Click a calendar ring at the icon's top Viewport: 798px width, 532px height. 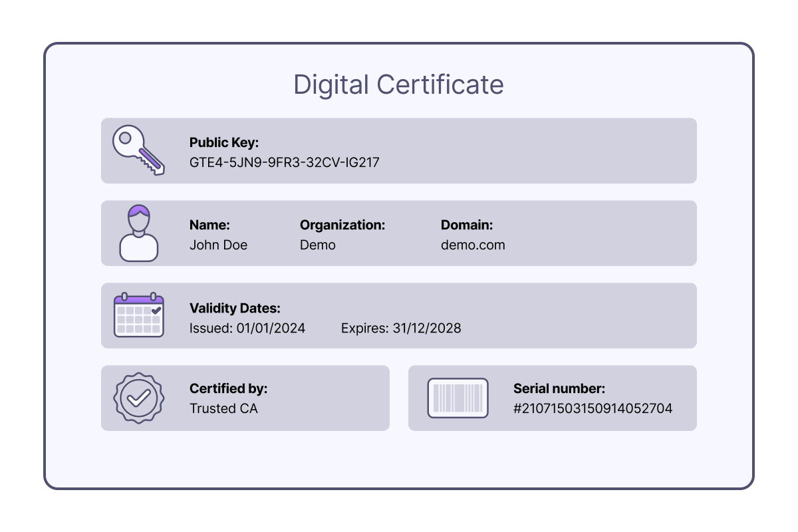tap(124, 295)
